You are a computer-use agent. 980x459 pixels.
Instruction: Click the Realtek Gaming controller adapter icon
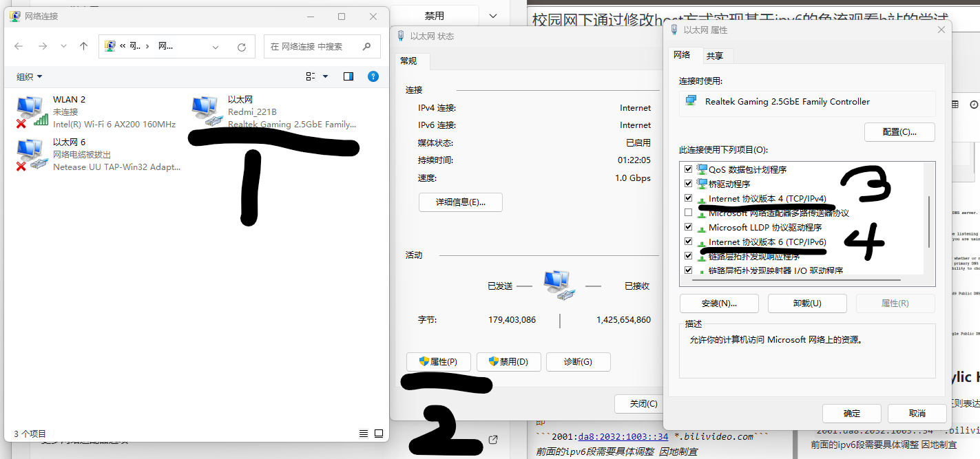click(691, 101)
